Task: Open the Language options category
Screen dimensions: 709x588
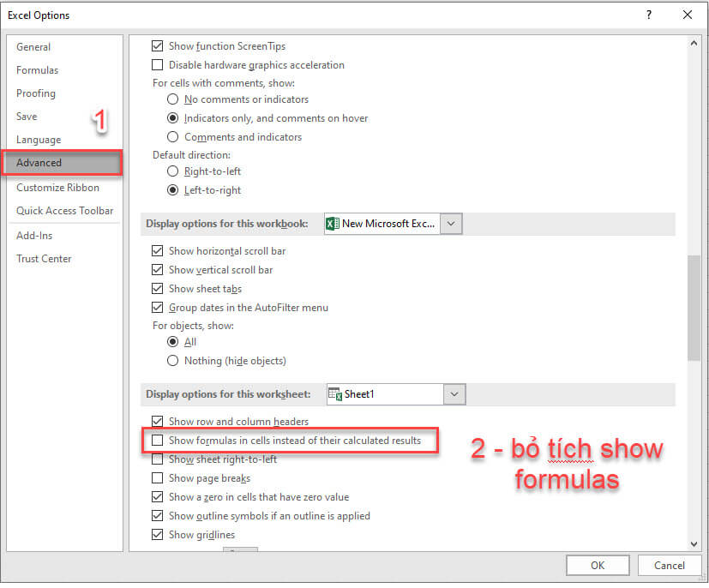Action: (x=39, y=140)
